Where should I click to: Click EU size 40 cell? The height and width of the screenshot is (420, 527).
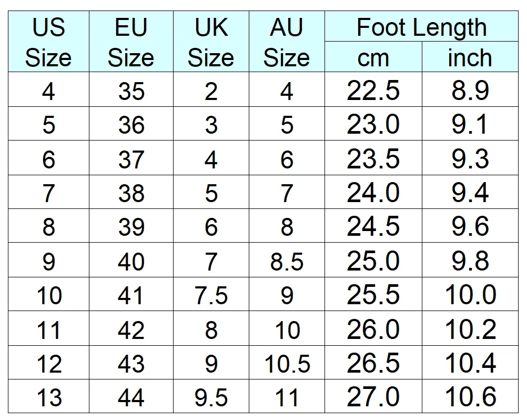click(131, 261)
